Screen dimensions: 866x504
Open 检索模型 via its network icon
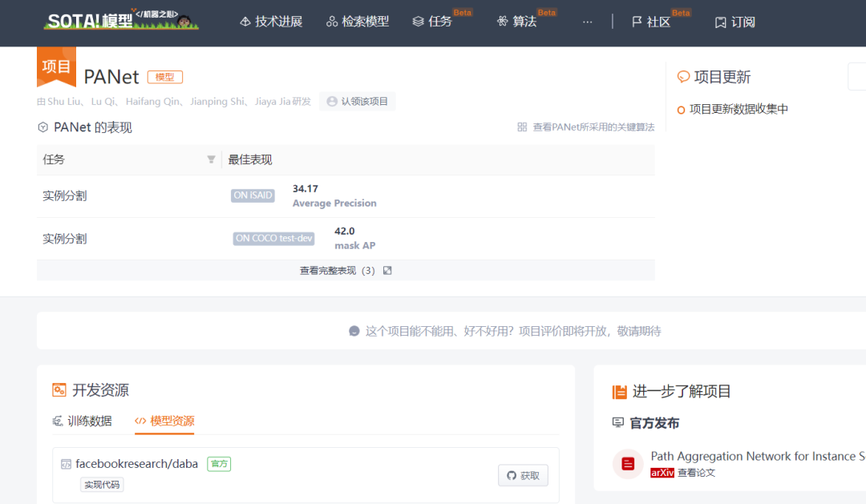[332, 21]
